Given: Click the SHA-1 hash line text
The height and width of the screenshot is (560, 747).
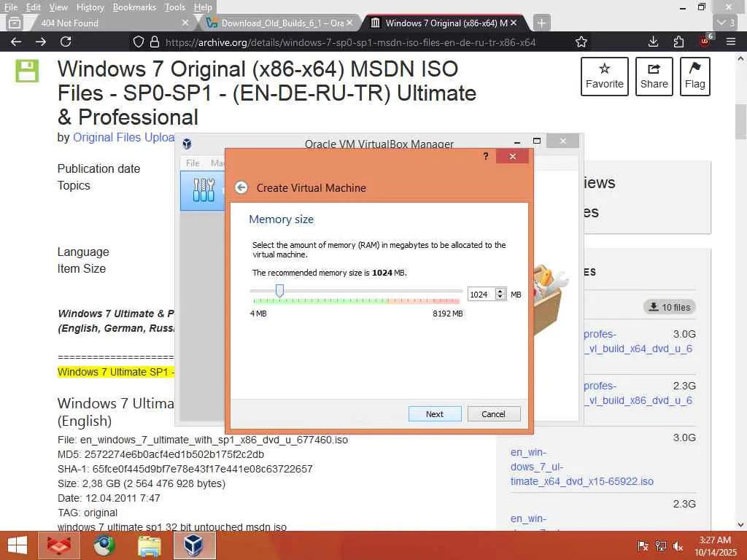Looking at the screenshot, I should 185,469.
